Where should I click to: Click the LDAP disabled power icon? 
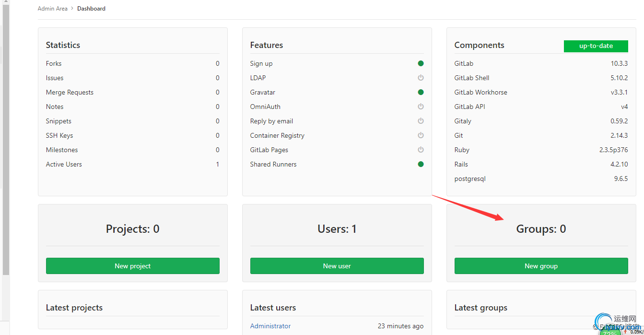coord(421,78)
